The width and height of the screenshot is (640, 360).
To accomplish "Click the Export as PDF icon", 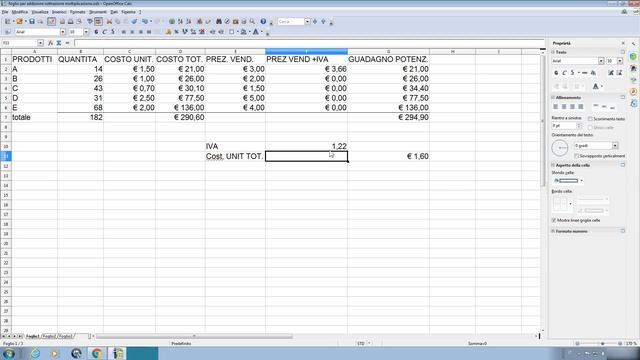I will (62, 21).
